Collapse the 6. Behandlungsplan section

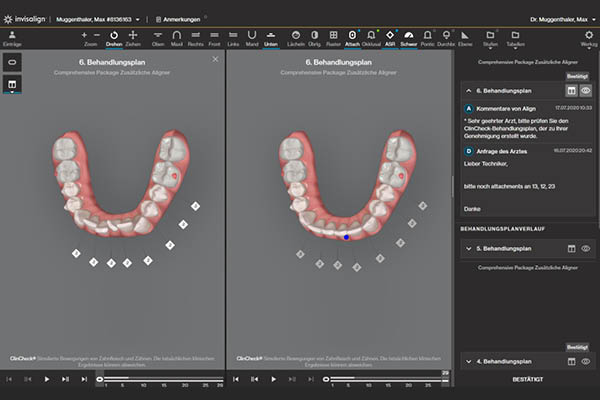468,91
